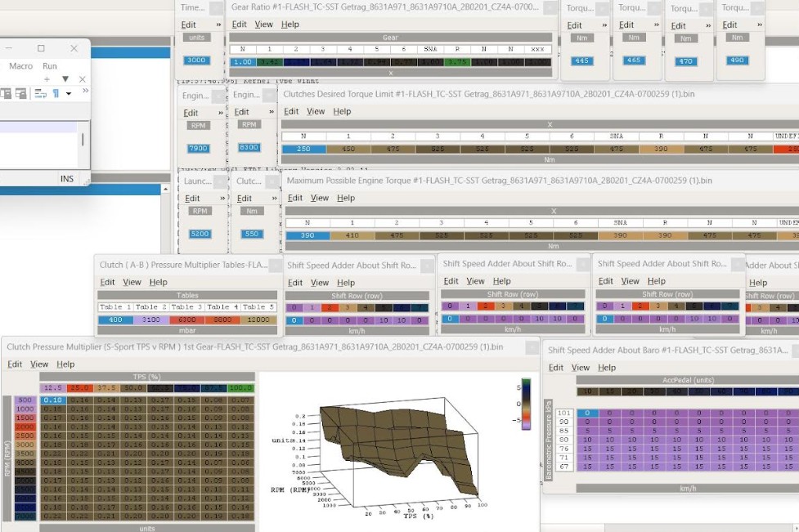This screenshot has height=532, width=799.
Task: Toggle the paragraph marks icon in macro toolbar
Action: pos(56,92)
